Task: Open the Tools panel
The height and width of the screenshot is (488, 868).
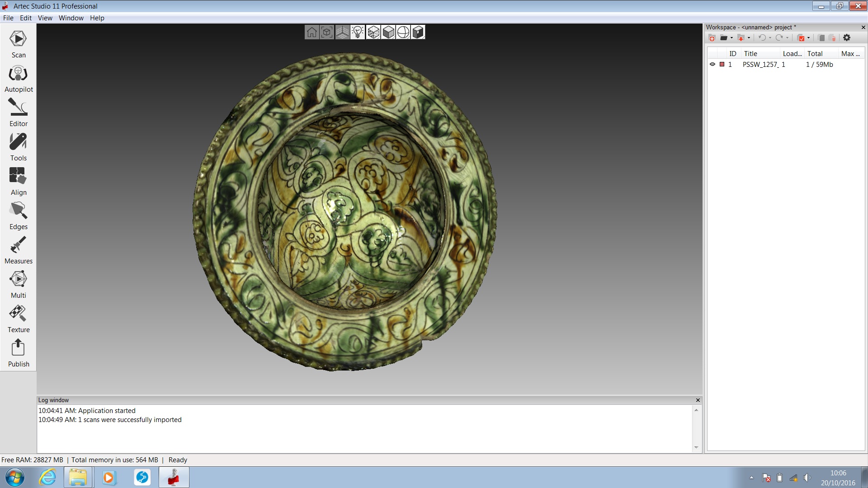Action: click(x=18, y=147)
